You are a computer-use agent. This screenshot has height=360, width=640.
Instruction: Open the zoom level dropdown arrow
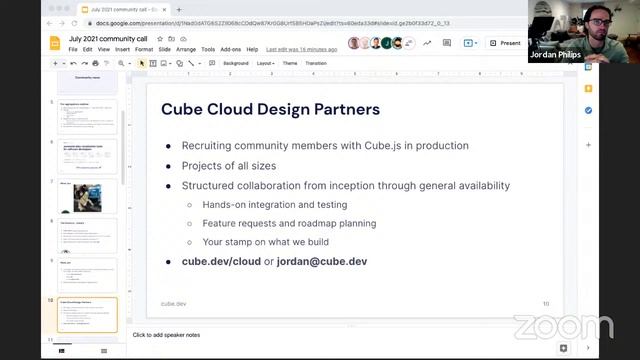pos(129,63)
